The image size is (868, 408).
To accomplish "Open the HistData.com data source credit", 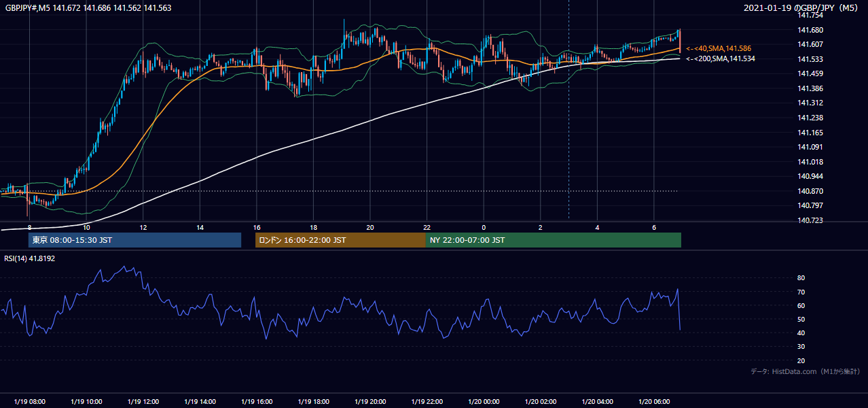I will pos(806,371).
